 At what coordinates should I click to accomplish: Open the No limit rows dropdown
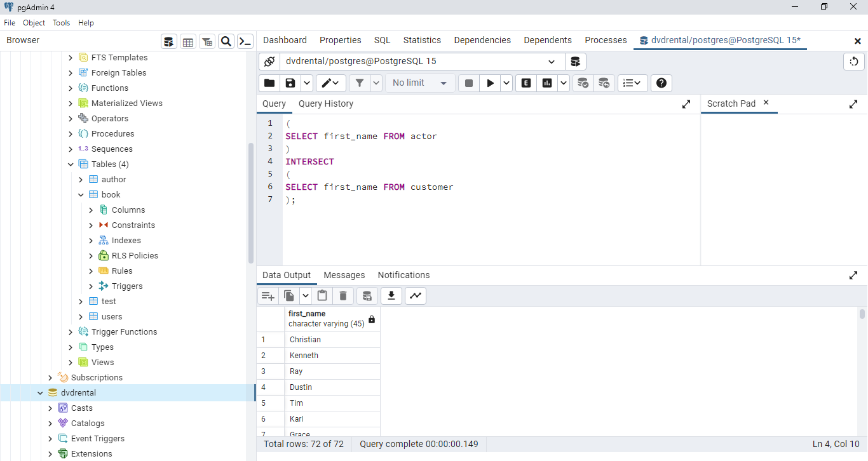(x=420, y=83)
